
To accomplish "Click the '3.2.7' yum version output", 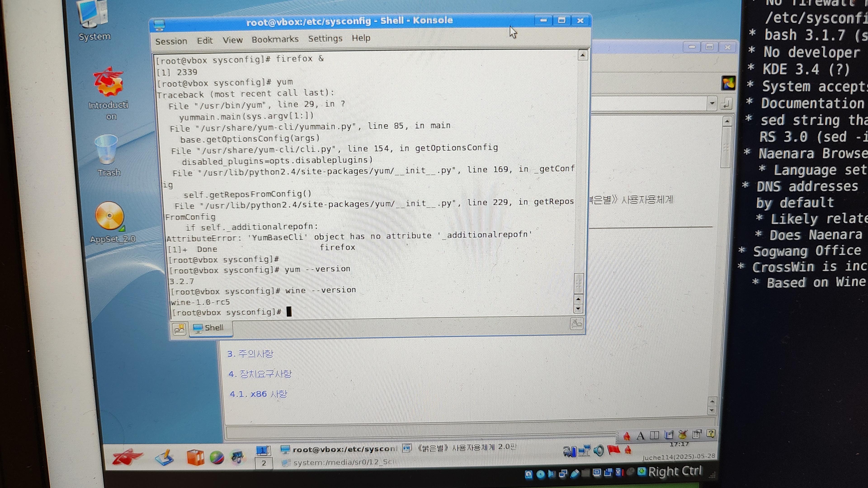I will (x=182, y=281).
